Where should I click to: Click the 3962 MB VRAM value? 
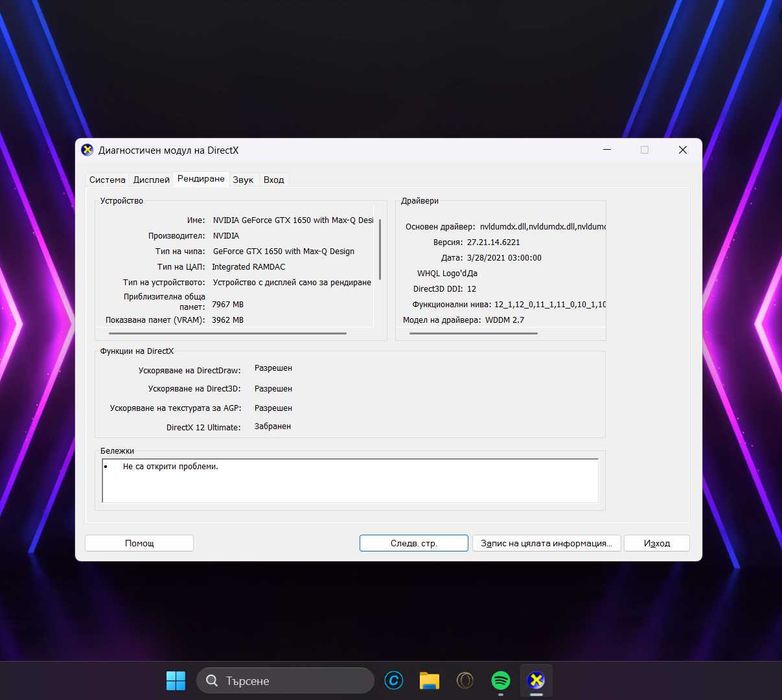pyautogui.click(x=227, y=320)
